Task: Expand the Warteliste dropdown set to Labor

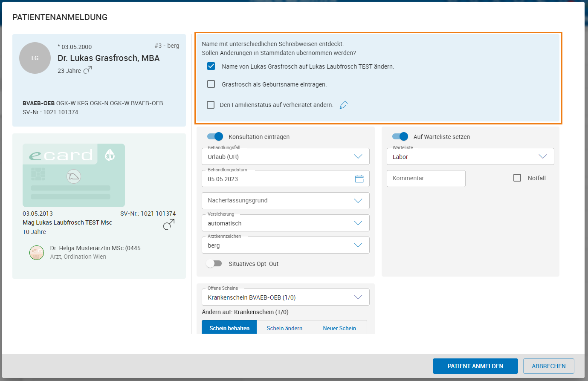Action: coord(543,156)
